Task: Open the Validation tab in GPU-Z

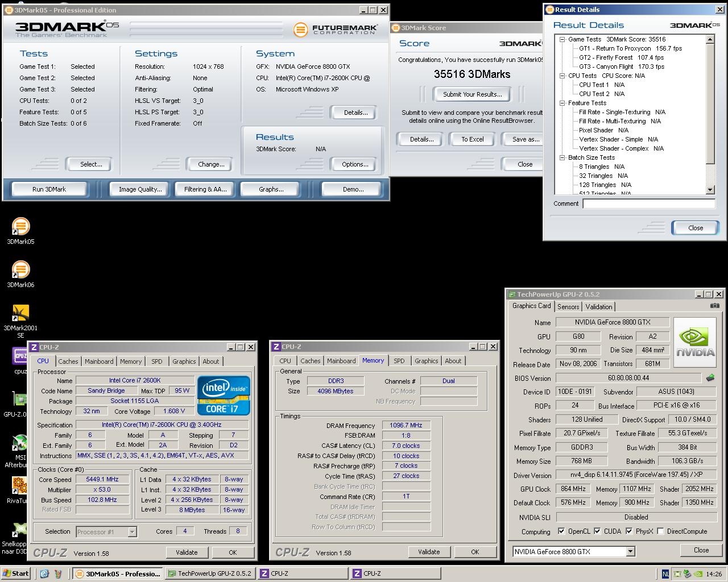Action: pos(599,307)
